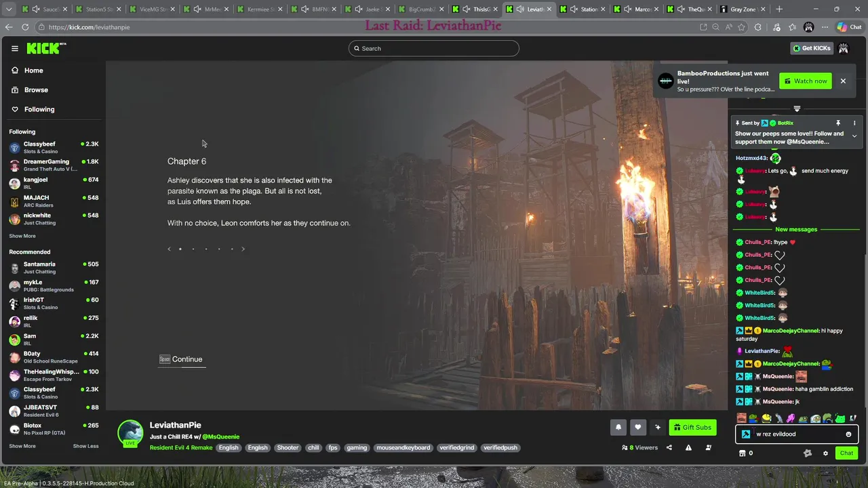Open rellik recommended channel
The height and width of the screenshot is (488, 868).
coord(53,321)
